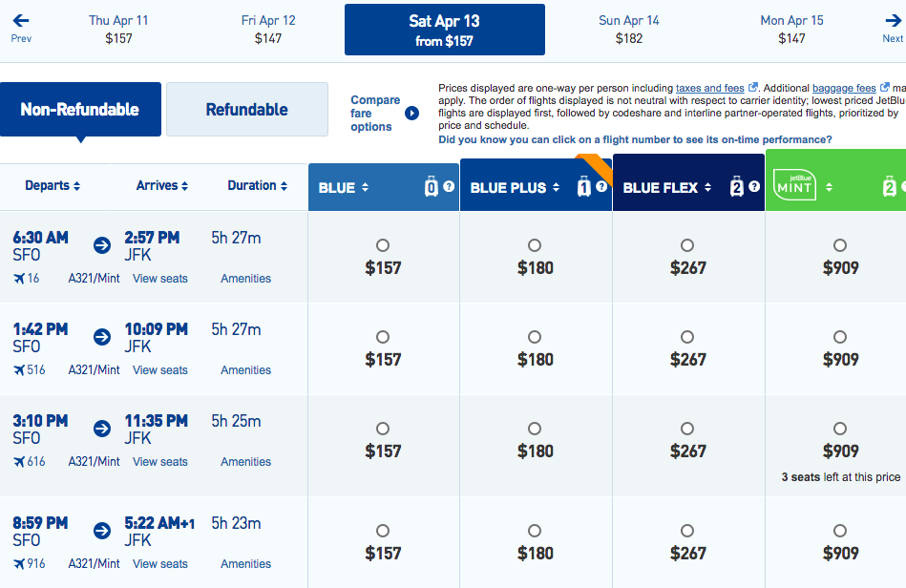
Task: Open the taxes and fees link
Action: coord(709,88)
